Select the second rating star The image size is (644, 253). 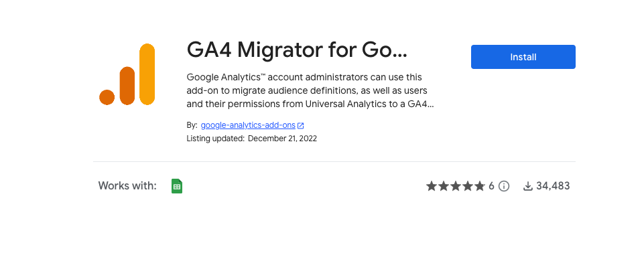444,186
